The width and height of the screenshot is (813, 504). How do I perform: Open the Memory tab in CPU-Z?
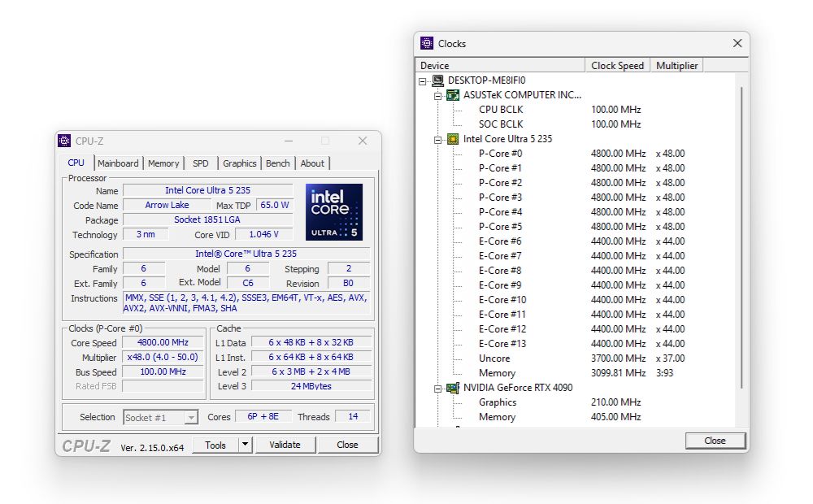point(163,163)
